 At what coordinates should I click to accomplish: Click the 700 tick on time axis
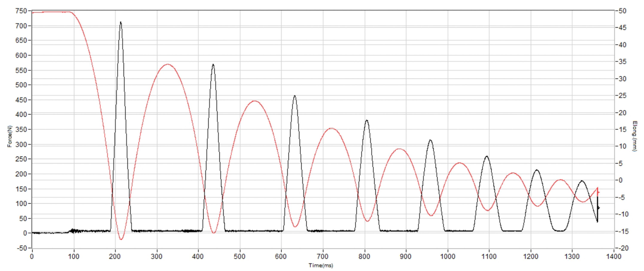pos(323,256)
